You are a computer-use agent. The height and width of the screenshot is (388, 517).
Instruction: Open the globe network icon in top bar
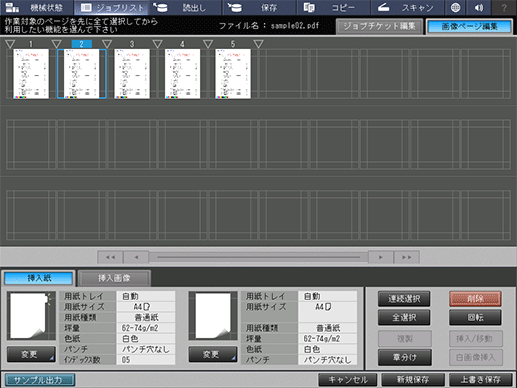coord(455,8)
